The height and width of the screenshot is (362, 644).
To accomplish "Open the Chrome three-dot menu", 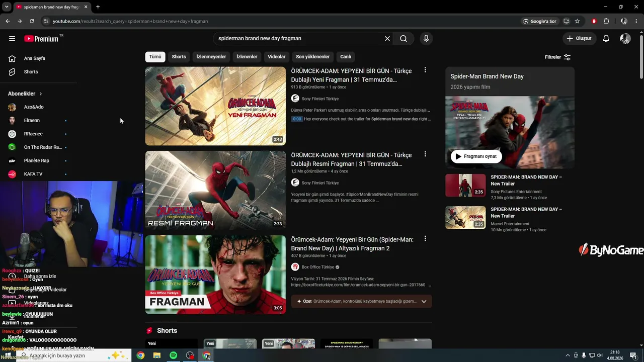I will click(636, 21).
